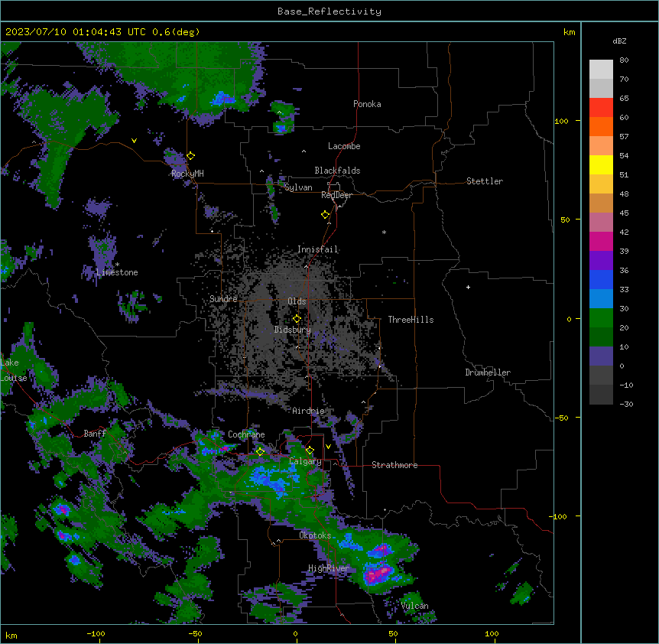Click the Lake Louise label
Image resolution: width=659 pixels, height=644 pixels.
pyautogui.click(x=14, y=370)
